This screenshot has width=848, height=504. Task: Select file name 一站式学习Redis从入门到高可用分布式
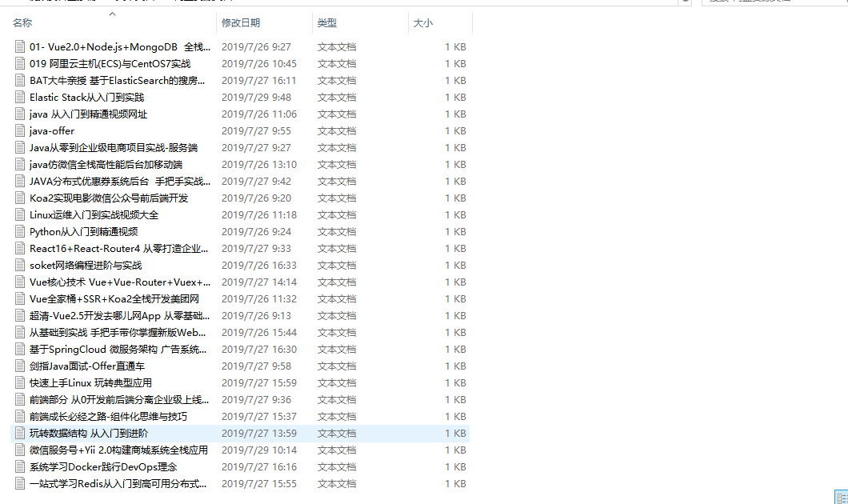click(118, 483)
